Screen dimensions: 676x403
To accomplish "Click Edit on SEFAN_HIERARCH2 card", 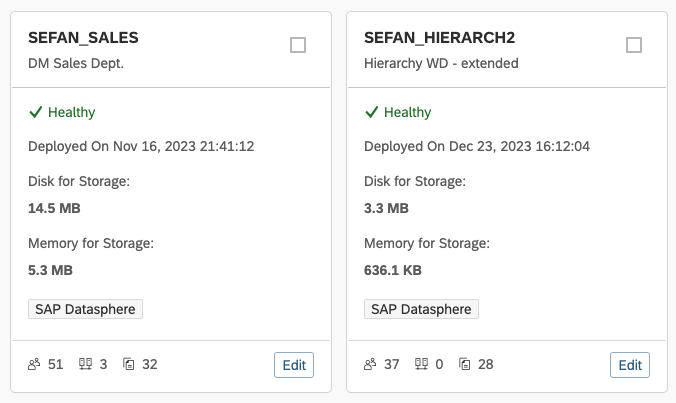I will point(630,365).
